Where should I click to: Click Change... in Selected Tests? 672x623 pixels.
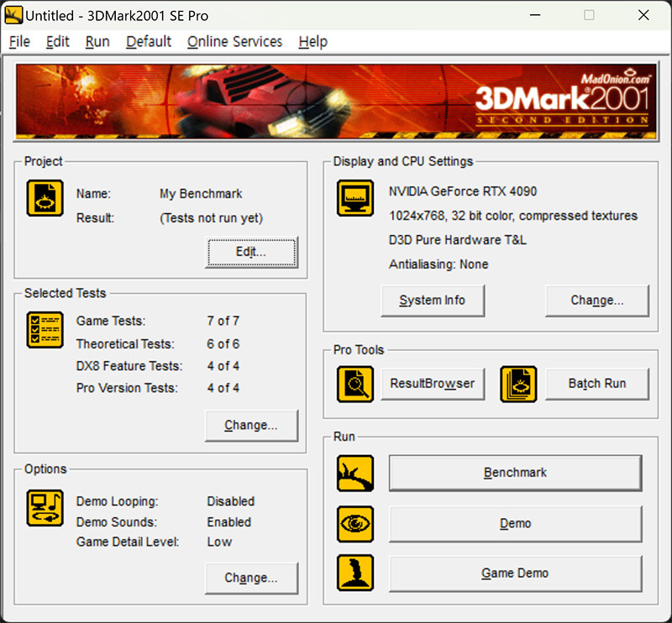click(251, 425)
